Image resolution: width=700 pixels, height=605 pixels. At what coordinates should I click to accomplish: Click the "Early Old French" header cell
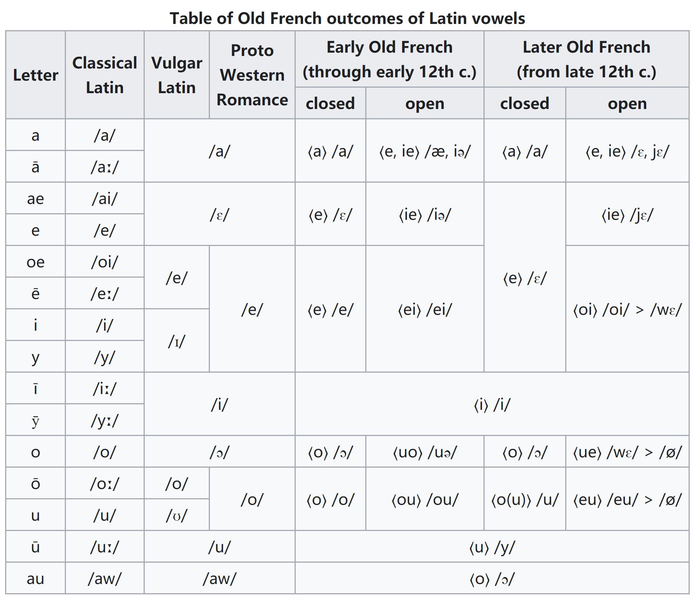(389, 59)
